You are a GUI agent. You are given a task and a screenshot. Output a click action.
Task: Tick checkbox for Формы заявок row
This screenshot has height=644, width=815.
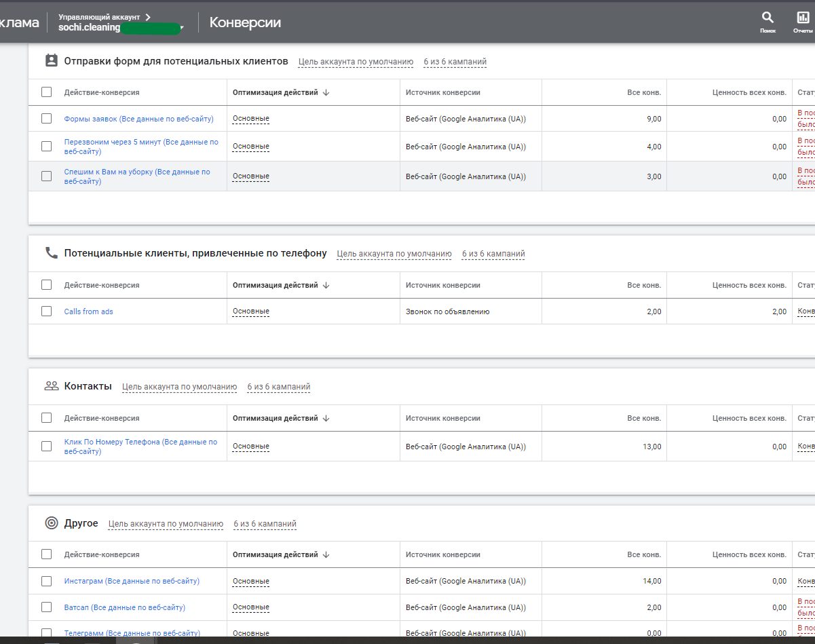click(x=46, y=118)
